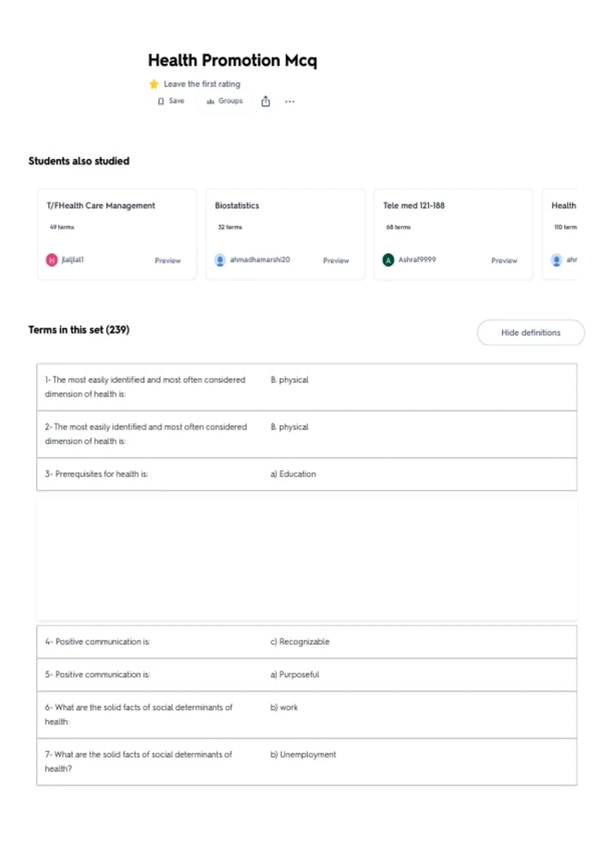Select the Prerequisites for health term row
This screenshot has width=613, height=868.
point(306,474)
